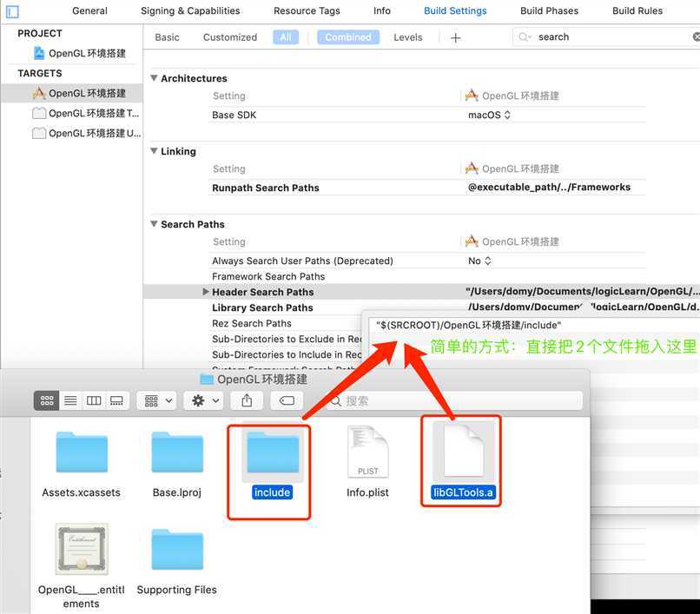The width and height of the screenshot is (700, 614).
Task: Toggle the navigator sidebar panel icon
Action: coord(12,11)
